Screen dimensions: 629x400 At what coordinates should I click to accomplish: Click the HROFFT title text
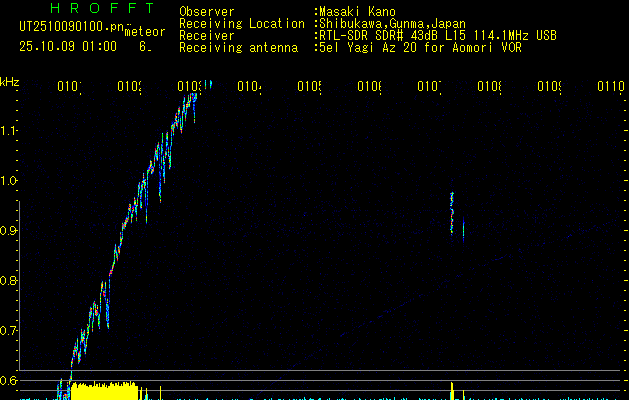pos(102,8)
